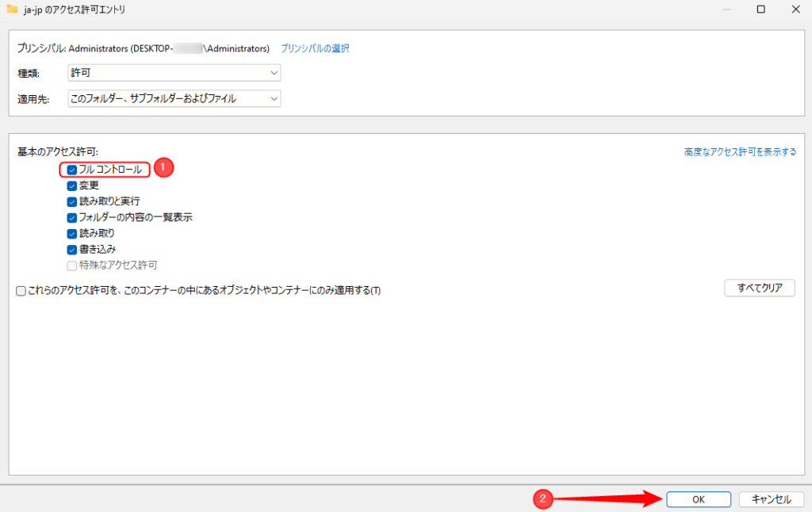This screenshot has height=512, width=812.
Task: Disable the 読み取りと実行 permission
Action: click(70, 201)
